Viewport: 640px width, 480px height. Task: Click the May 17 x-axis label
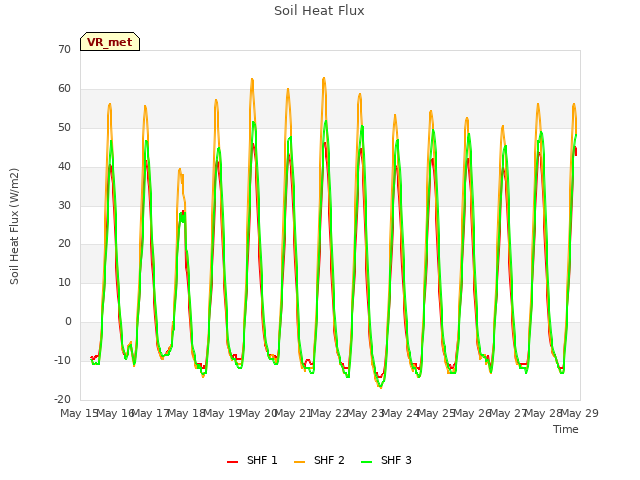(151, 413)
